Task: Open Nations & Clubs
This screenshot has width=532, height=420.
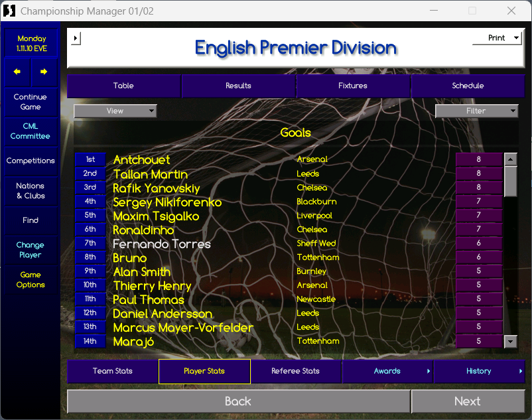Action: [31, 190]
